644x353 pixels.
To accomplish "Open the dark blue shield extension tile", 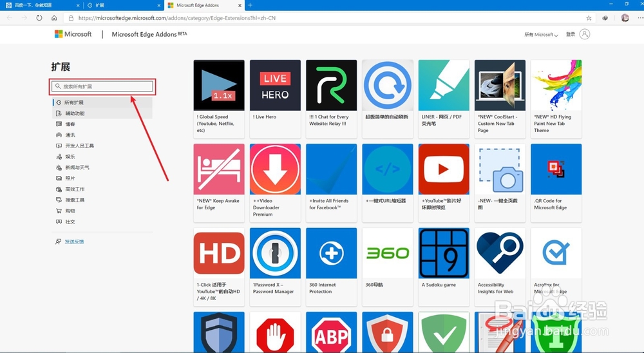I will [x=219, y=332].
